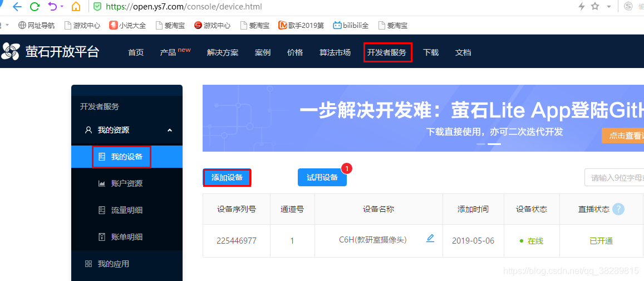
Task: Open 流量明细 in sidebar
Action: pos(127,210)
